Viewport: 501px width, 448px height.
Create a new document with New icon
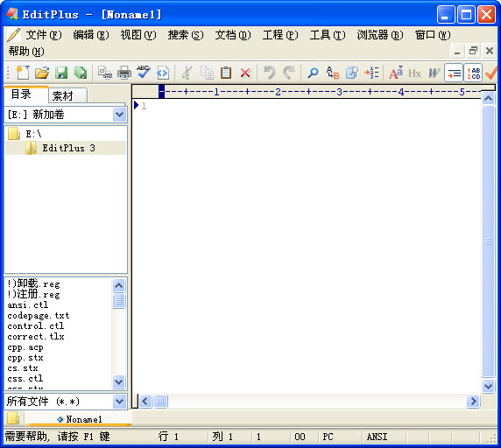pyautogui.click(x=23, y=73)
